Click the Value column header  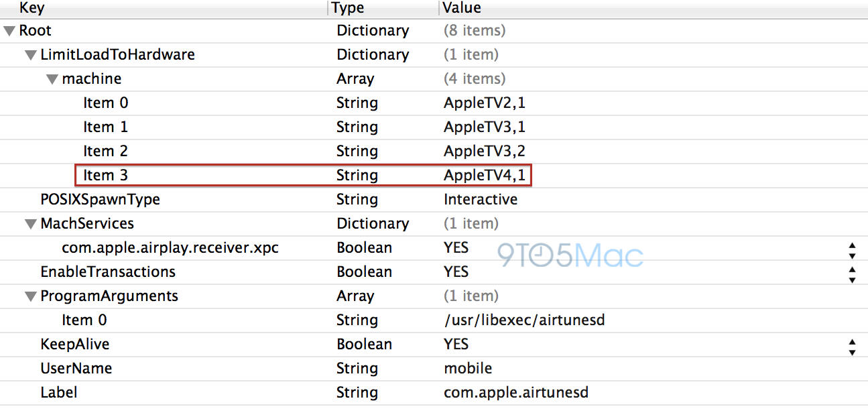(654, 8)
